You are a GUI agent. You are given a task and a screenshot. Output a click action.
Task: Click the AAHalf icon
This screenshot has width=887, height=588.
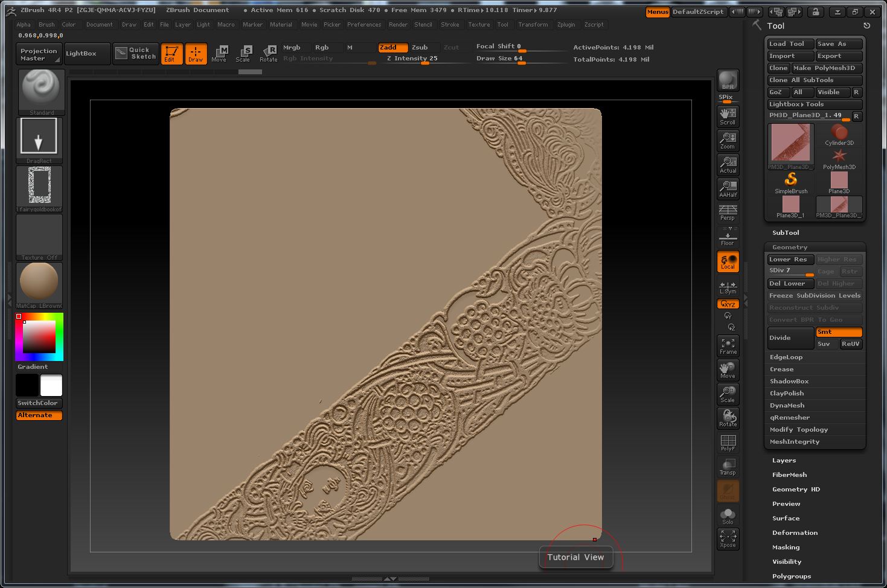[728, 188]
